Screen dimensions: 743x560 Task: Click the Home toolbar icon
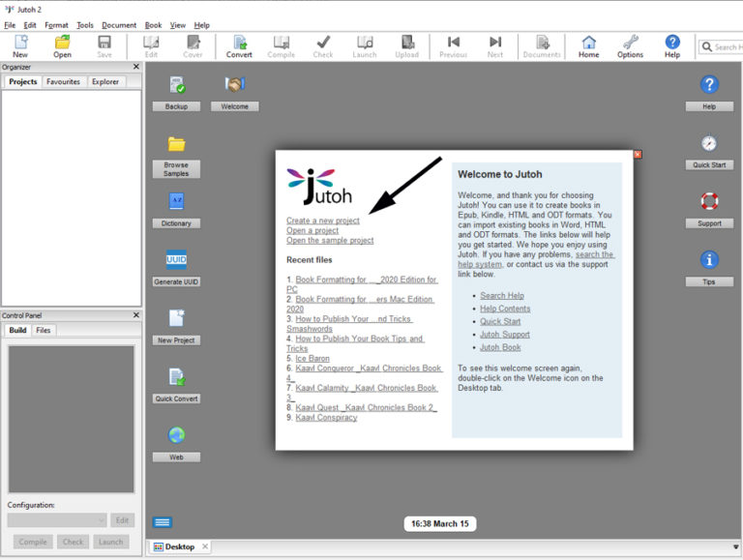click(588, 46)
